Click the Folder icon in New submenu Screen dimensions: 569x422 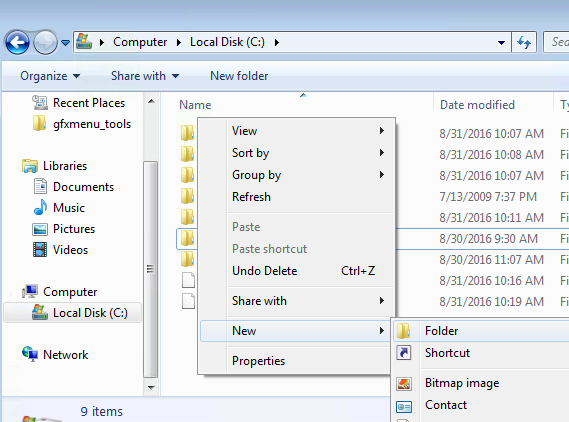coord(404,331)
